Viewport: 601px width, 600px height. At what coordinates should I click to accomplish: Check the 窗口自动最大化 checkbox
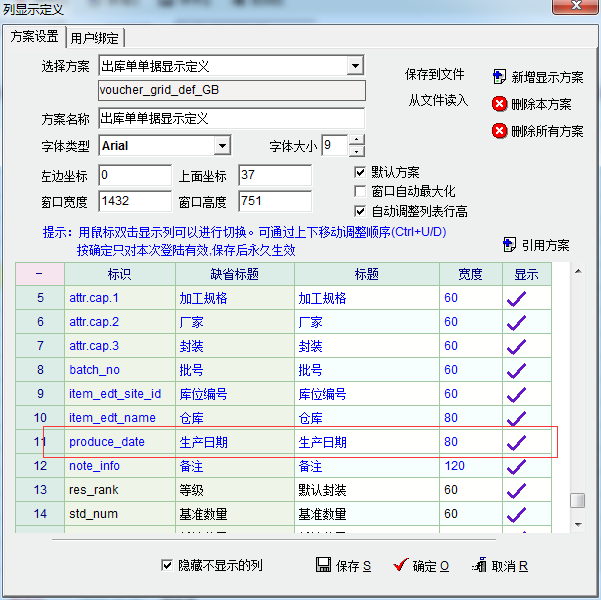point(361,191)
